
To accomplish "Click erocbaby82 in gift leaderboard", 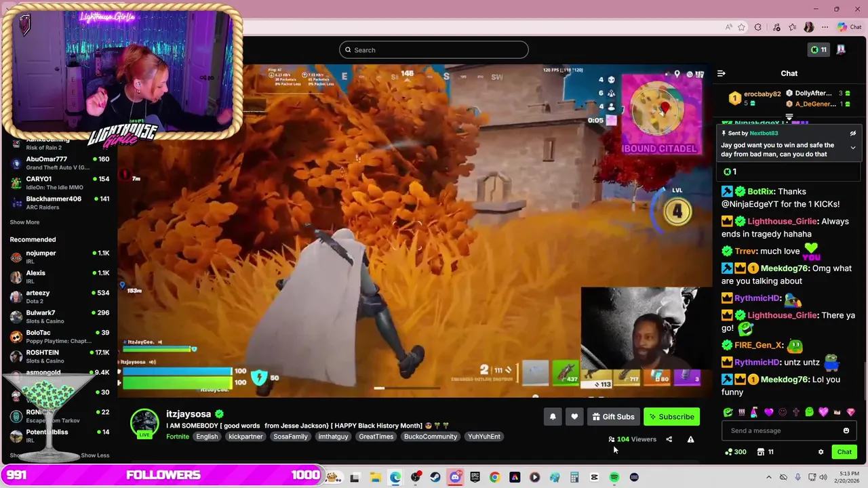I will click(x=762, y=94).
